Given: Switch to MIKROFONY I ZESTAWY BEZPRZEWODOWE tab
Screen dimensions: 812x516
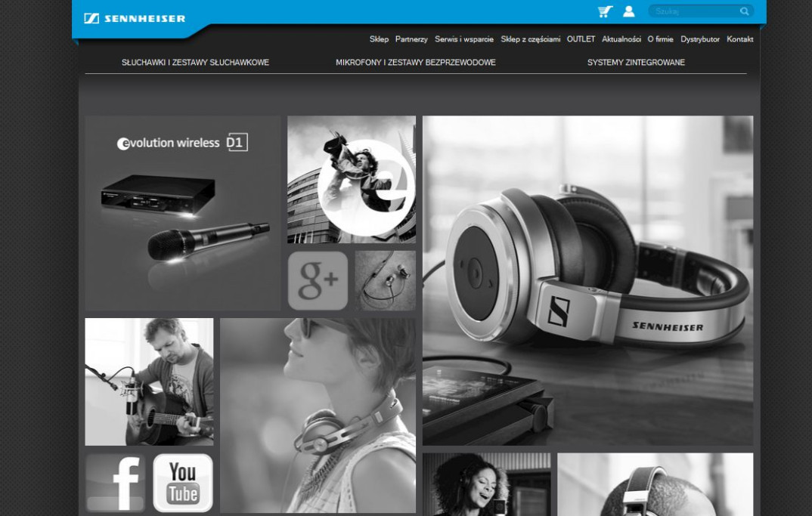Looking at the screenshot, I should 415,62.
